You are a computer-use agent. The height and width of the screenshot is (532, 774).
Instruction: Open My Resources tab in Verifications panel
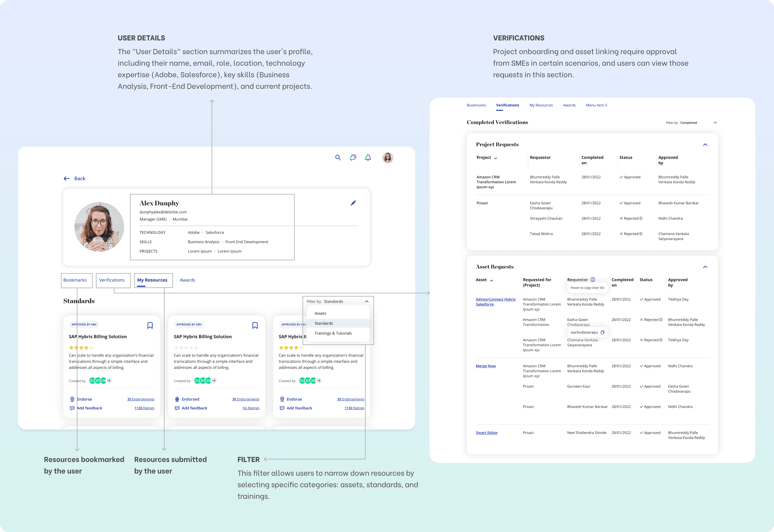pyautogui.click(x=541, y=105)
